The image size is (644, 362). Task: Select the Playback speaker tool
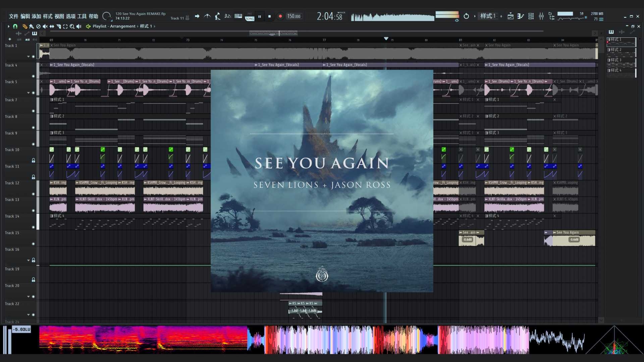(x=79, y=26)
